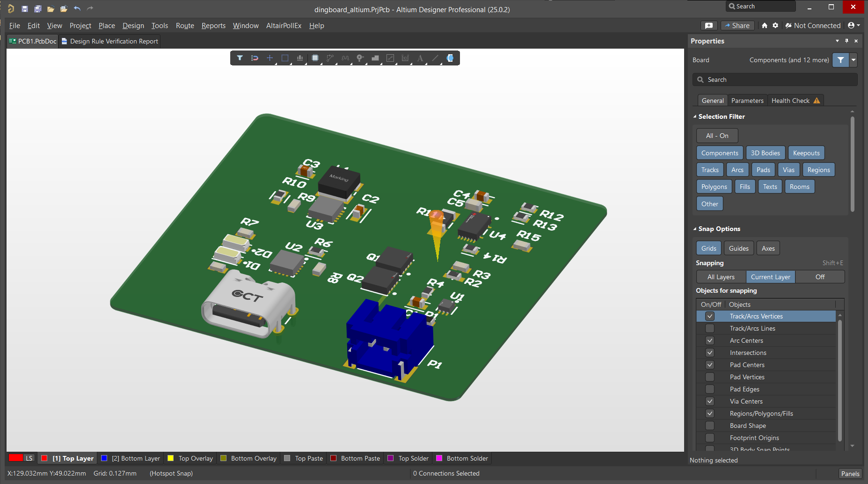Collapse the Selection Filter section
This screenshot has height=484, width=868.
coord(695,116)
